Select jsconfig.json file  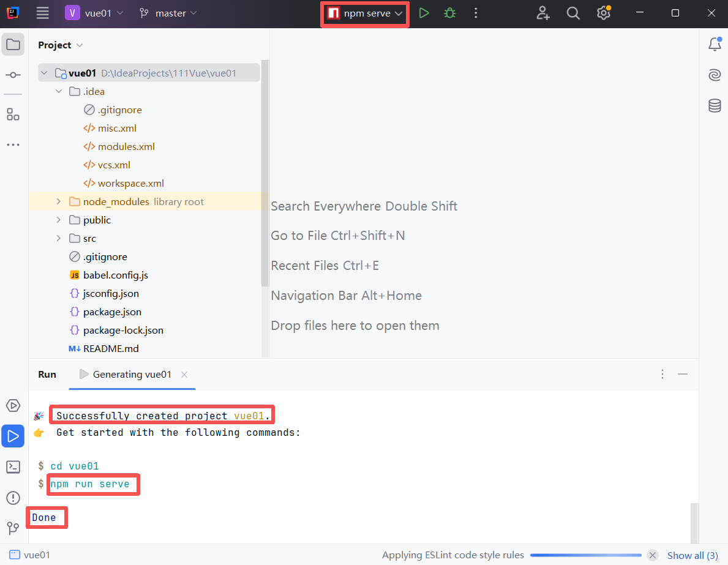(104, 293)
